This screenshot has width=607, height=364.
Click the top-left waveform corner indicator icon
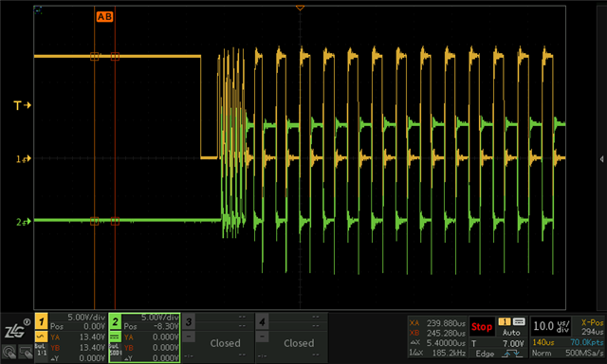[x=38, y=10]
